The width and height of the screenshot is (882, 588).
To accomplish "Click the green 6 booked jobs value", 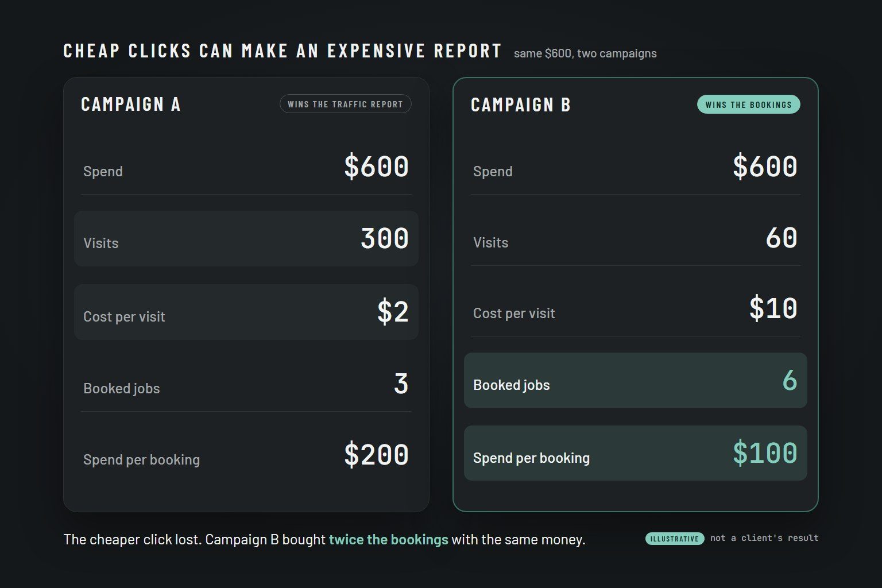I will 790,380.
